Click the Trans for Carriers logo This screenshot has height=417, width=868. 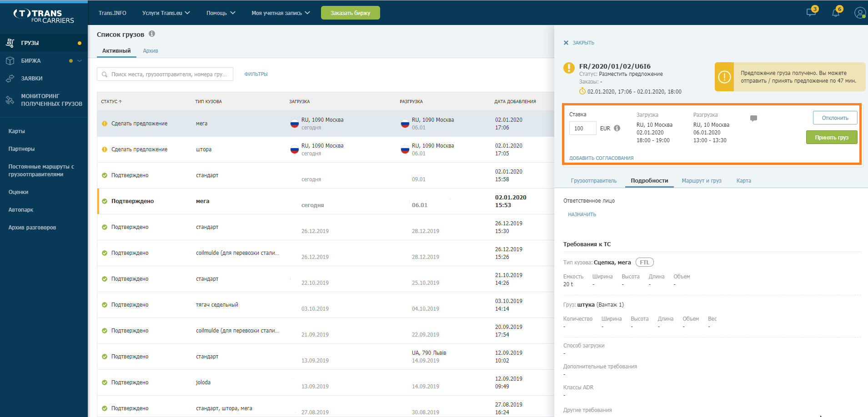pos(44,16)
